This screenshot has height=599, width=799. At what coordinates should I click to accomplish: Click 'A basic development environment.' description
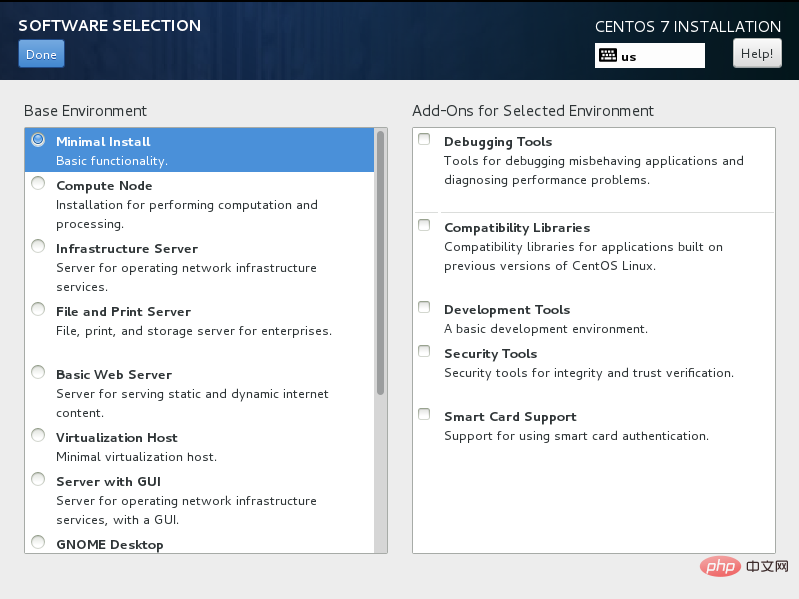[546, 329]
